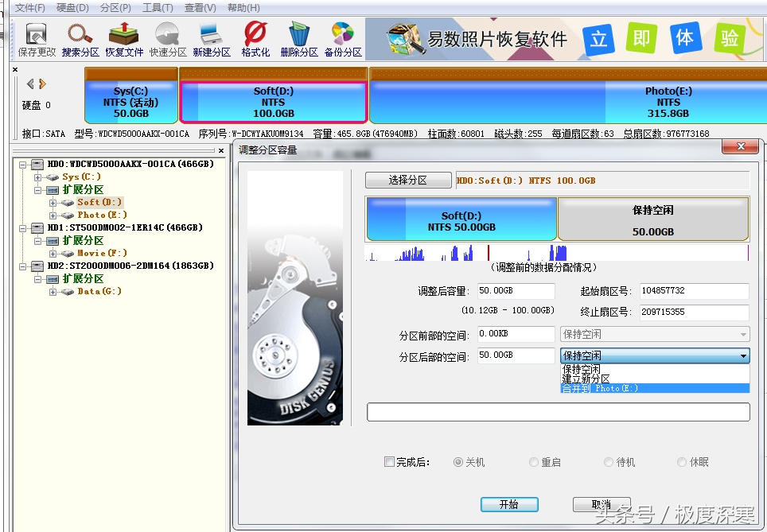Click the HD0 disk drive icon in tree
Viewport: 767px width, 532px height.
pyautogui.click(x=37, y=165)
